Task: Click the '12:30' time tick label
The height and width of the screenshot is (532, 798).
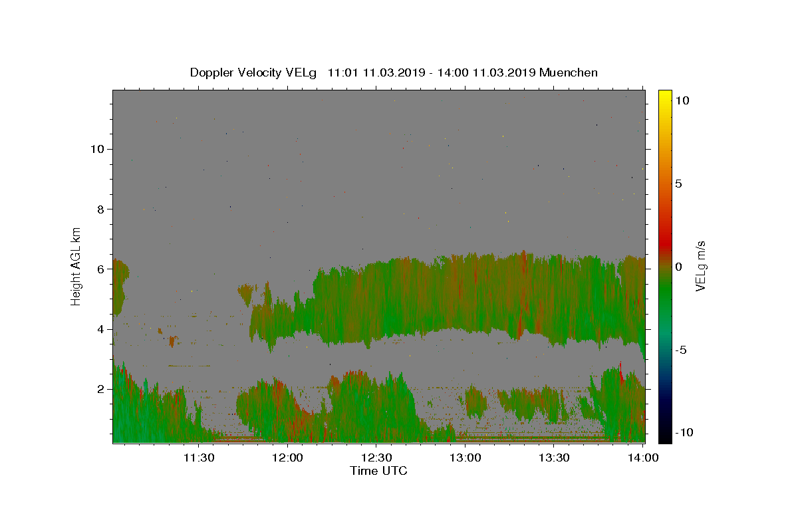Action: (376, 457)
